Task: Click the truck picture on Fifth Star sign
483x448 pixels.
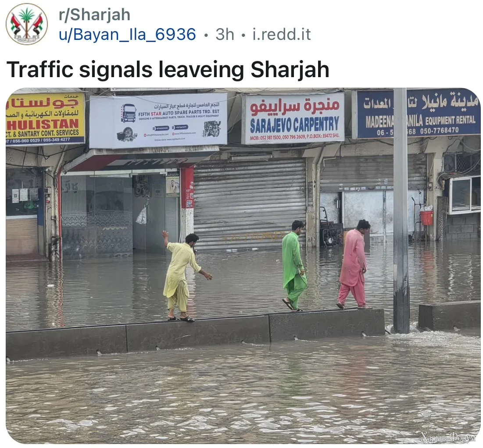Action: pos(129,113)
